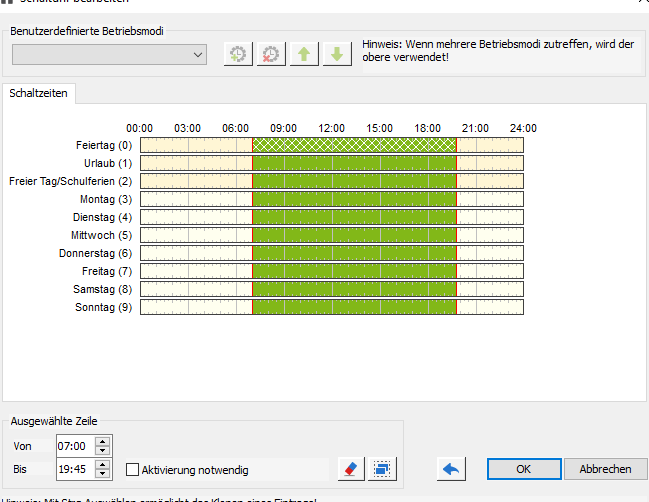Confirm with the OK button
Screen dimensions: 649x502
[524, 469]
